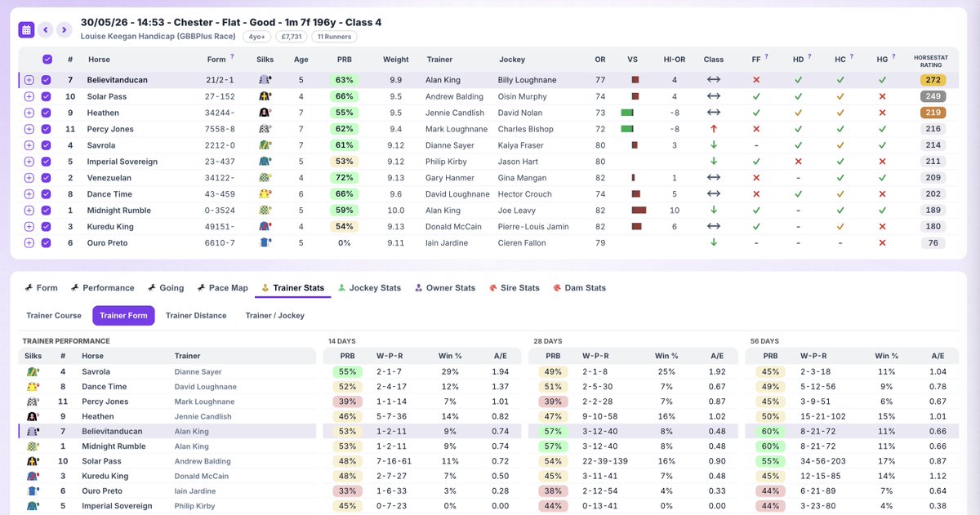Click Believeitanducan's red FF cross icon
Viewport: 980px width, 515px height.
[756, 80]
